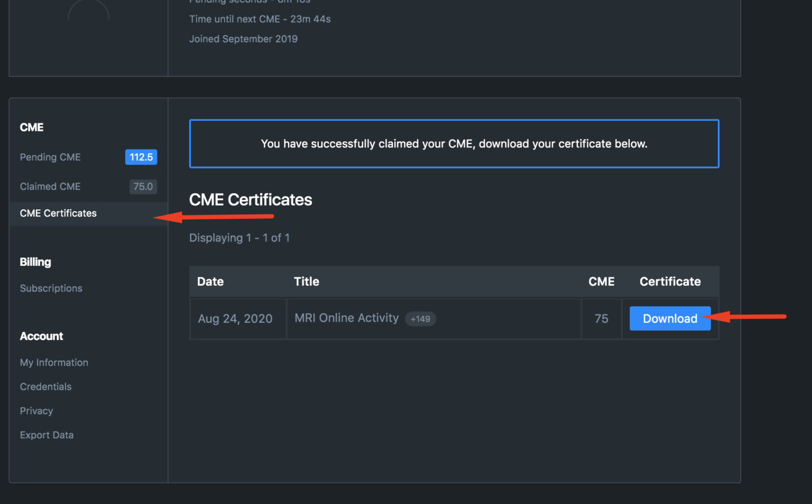Click Joined September 2019 text
The width and height of the screenshot is (812, 504).
[x=243, y=39]
